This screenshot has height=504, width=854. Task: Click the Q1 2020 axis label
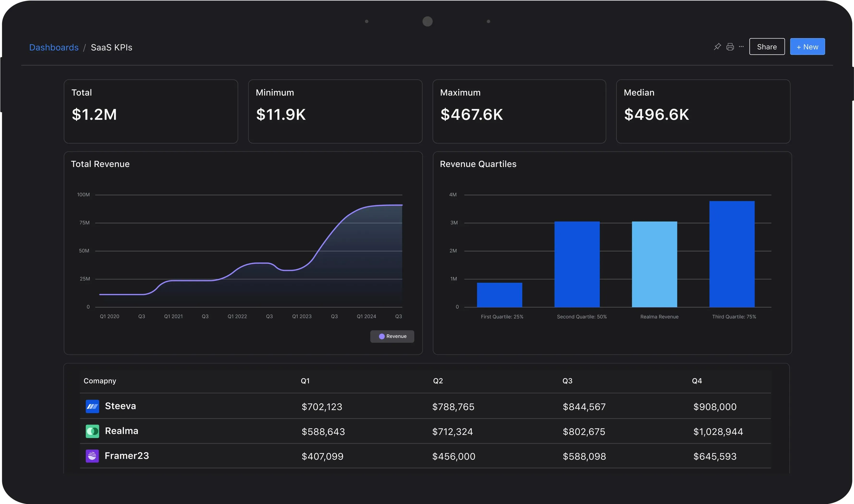(x=110, y=317)
